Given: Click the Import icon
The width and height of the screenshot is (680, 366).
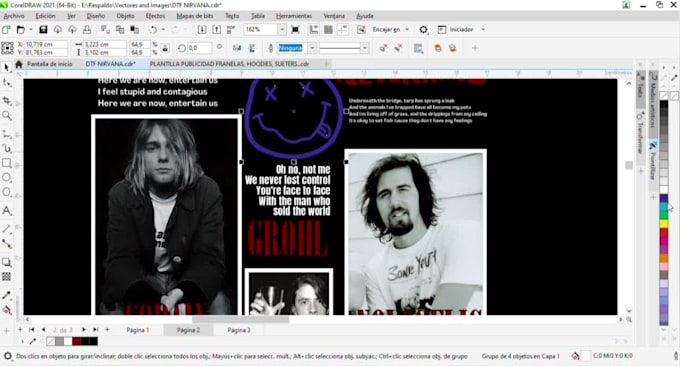Looking at the screenshot, I should (202, 29).
